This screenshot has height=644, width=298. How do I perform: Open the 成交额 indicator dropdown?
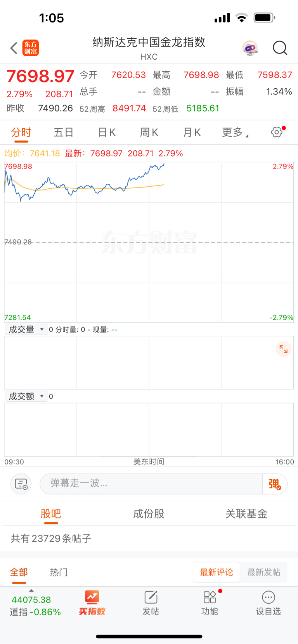[26, 396]
